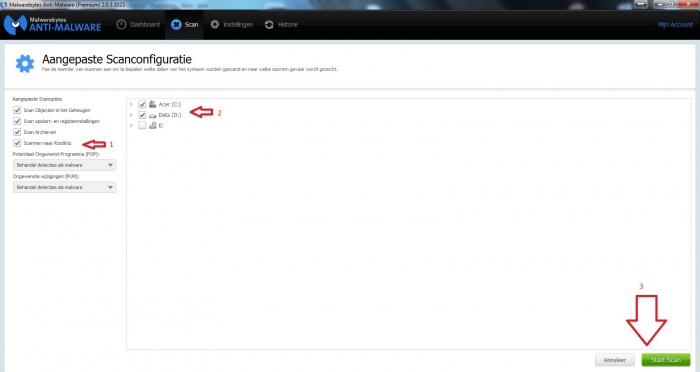Click the Scan tab's blue icon
The image size is (700, 372).
176,25
